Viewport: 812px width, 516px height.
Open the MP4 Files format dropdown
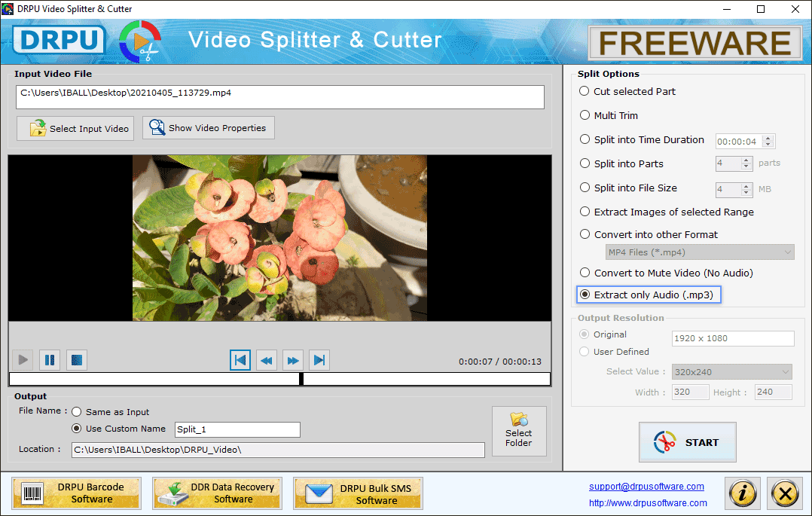[700, 252]
